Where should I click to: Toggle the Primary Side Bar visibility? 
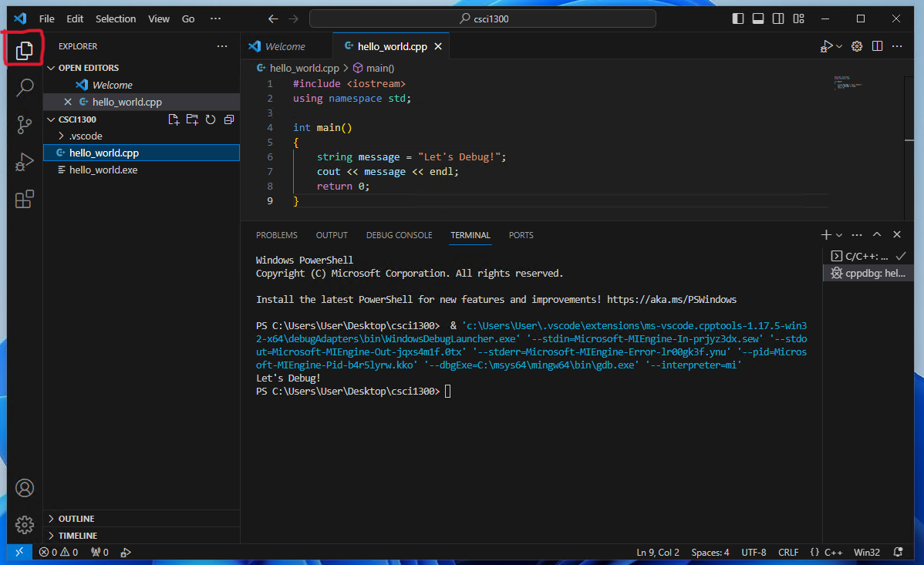click(738, 18)
